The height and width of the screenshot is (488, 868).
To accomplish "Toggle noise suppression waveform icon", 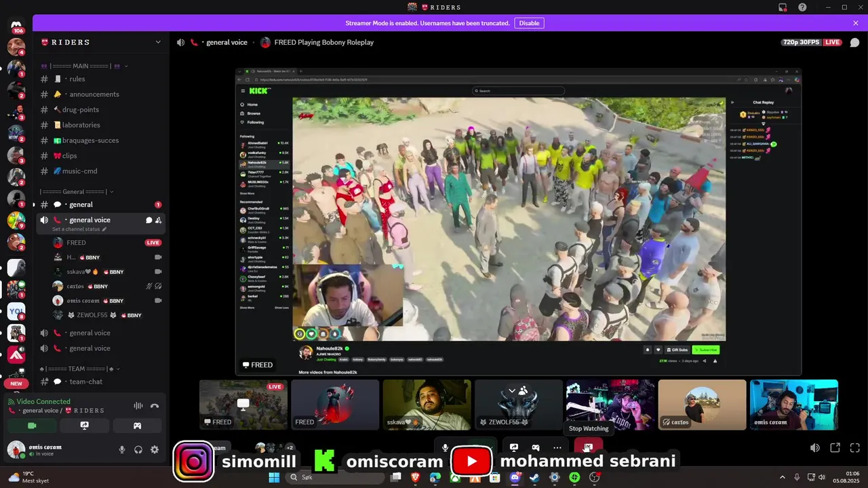I will coord(138,405).
